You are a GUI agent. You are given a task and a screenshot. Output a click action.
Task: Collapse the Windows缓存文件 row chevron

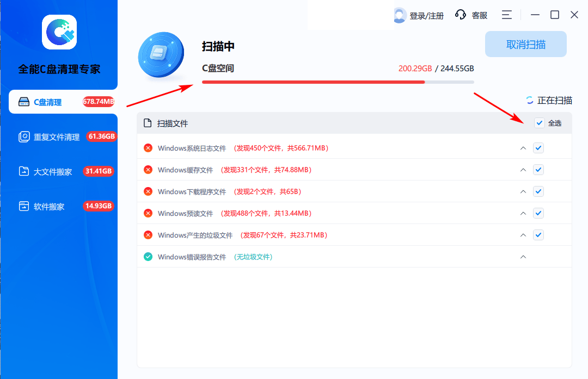pos(523,170)
